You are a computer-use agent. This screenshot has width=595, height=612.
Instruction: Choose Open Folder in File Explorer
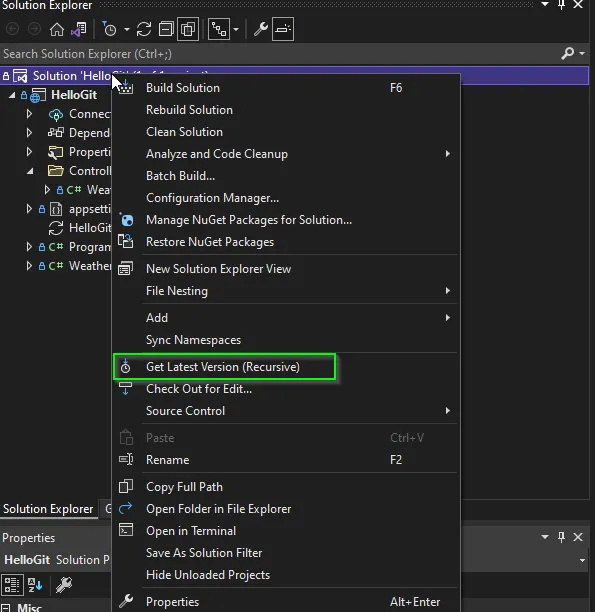pyautogui.click(x=286, y=509)
